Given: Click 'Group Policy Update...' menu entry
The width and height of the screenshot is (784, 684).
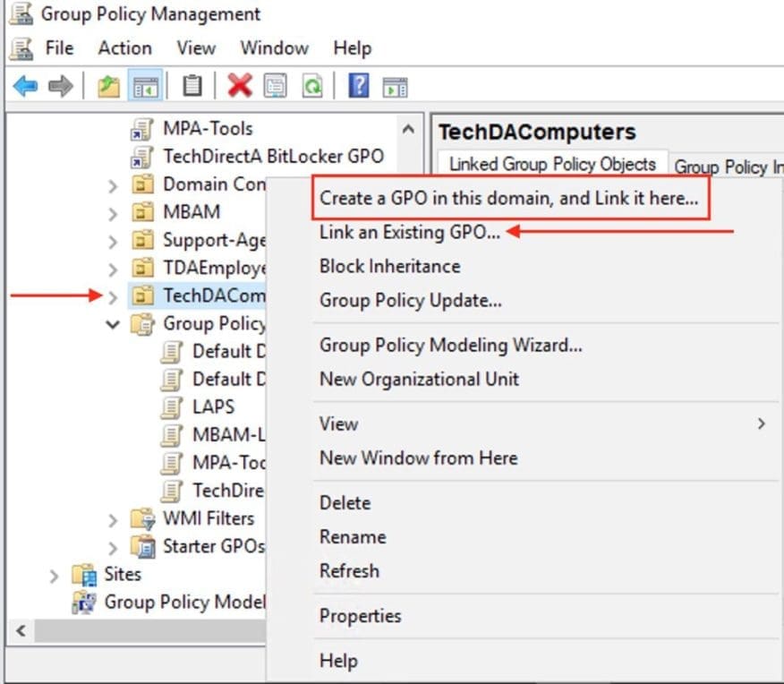Looking at the screenshot, I should click(x=410, y=300).
